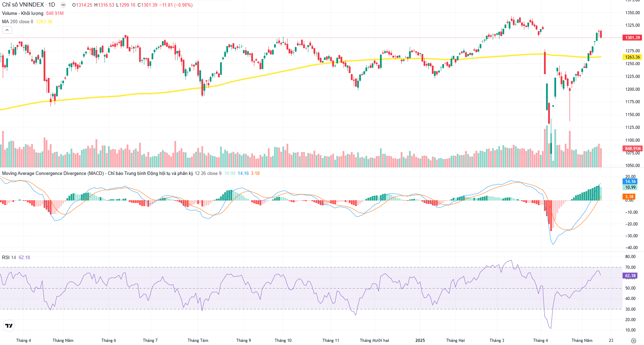Click the 23 date label on time axis
Viewport: 644px width, 345px height.
coord(611,340)
